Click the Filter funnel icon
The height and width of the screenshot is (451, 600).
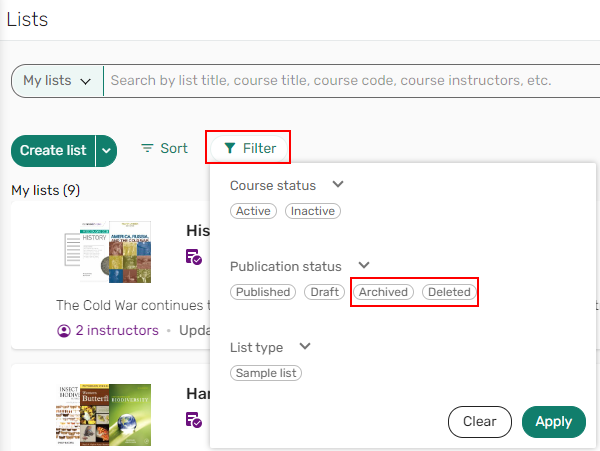pyautogui.click(x=230, y=148)
